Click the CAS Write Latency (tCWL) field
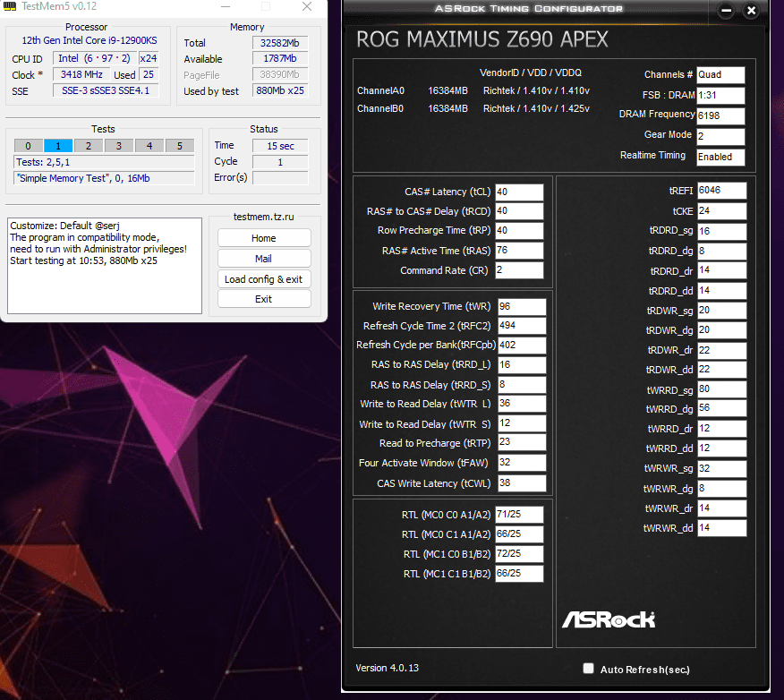Image resolution: width=784 pixels, height=700 pixels. [x=522, y=483]
